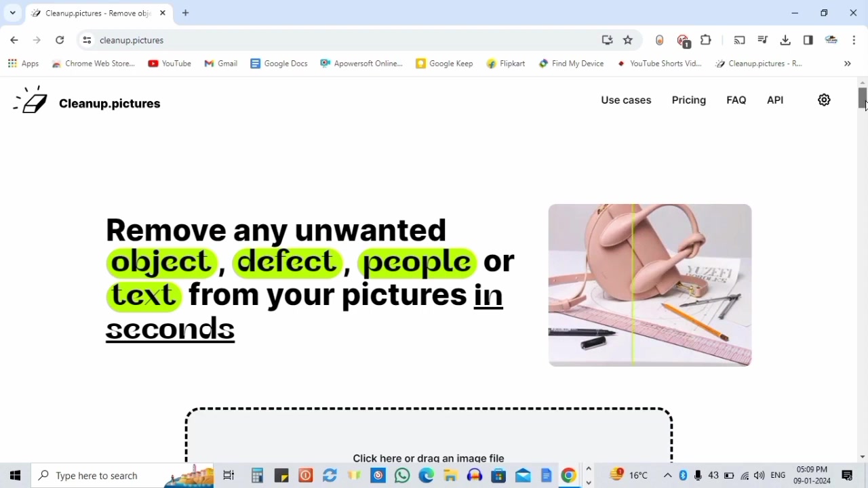
Task: Click the page vertical scrollbar thumb
Action: pyautogui.click(x=863, y=98)
